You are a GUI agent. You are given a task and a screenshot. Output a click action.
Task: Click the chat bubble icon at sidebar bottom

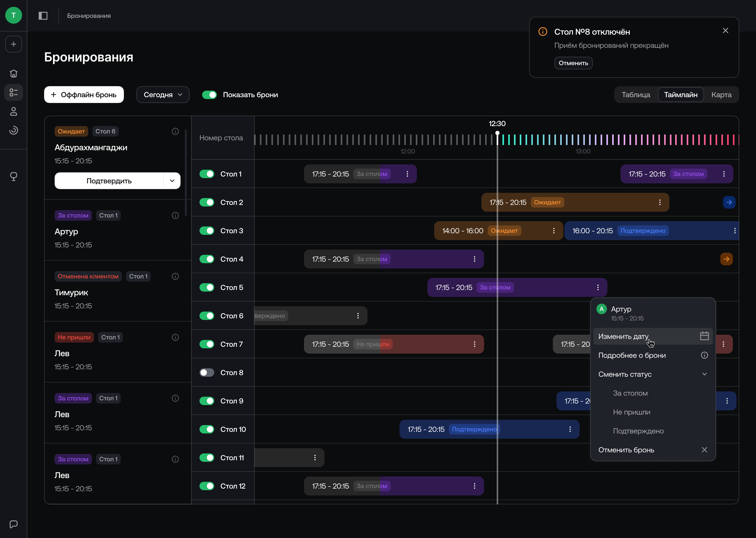[14, 524]
